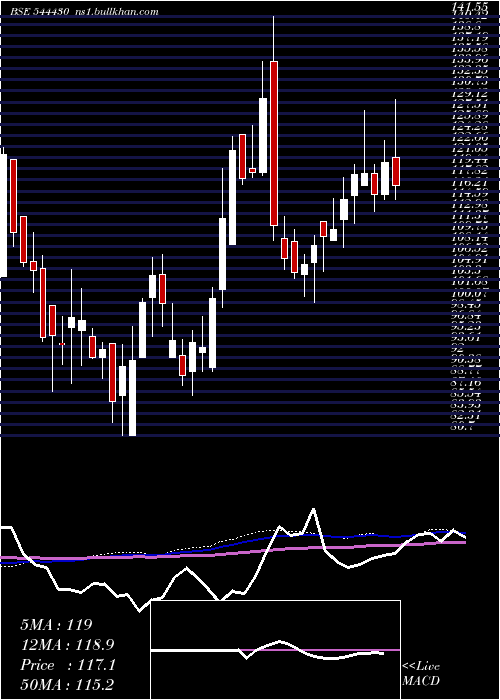Click the 5MA : 119 readout

click(56, 624)
